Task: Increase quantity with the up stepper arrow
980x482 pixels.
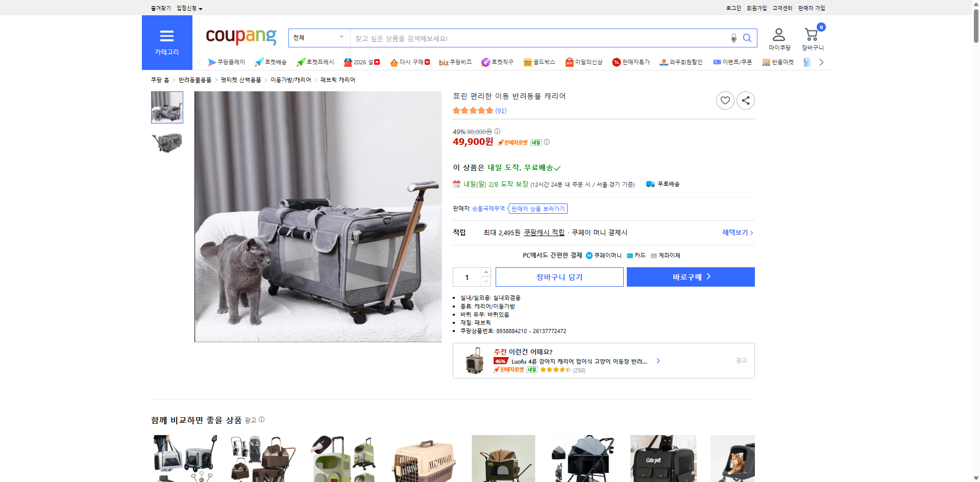Action: (485, 272)
